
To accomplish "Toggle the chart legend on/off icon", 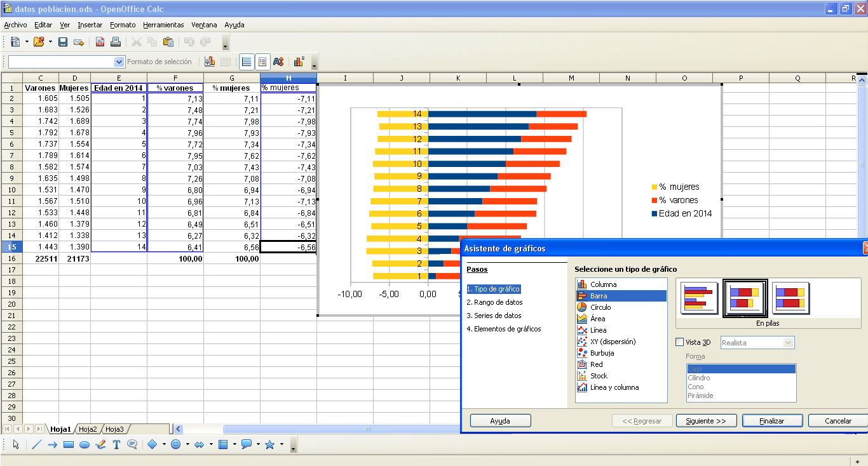I will click(x=262, y=62).
